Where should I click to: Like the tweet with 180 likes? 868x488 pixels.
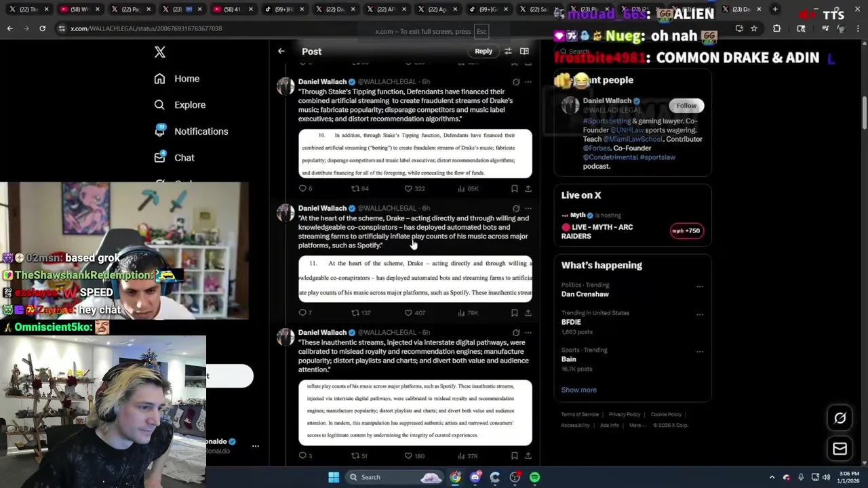coord(414,455)
